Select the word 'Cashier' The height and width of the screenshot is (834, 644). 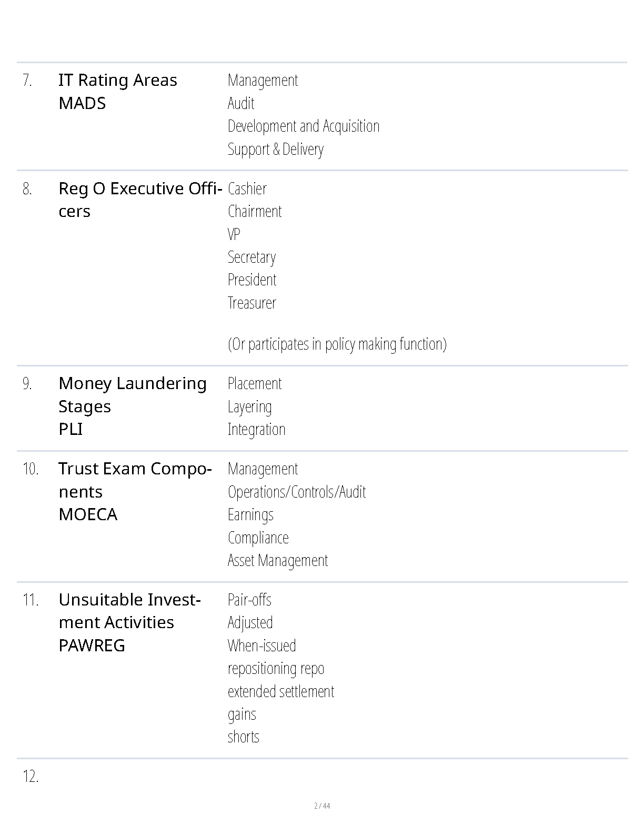coord(247,188)
